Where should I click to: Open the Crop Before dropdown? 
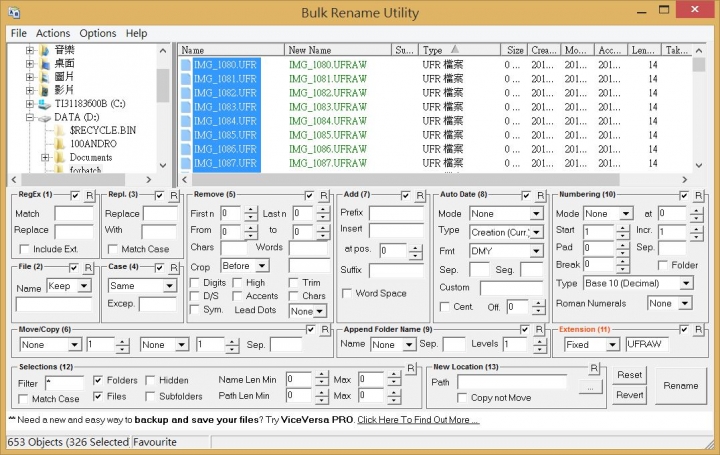262,266
